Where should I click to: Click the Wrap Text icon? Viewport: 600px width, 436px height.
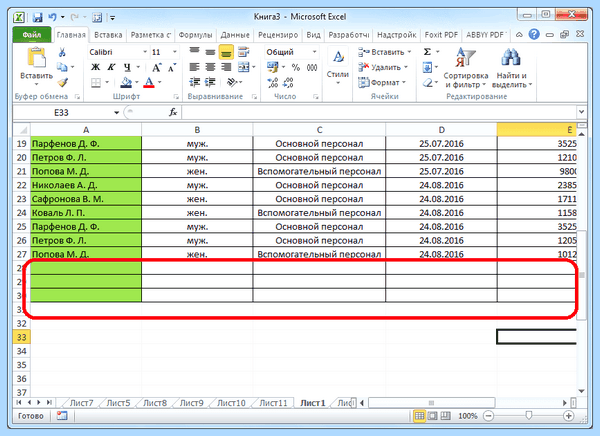click(x=243, y=52)
